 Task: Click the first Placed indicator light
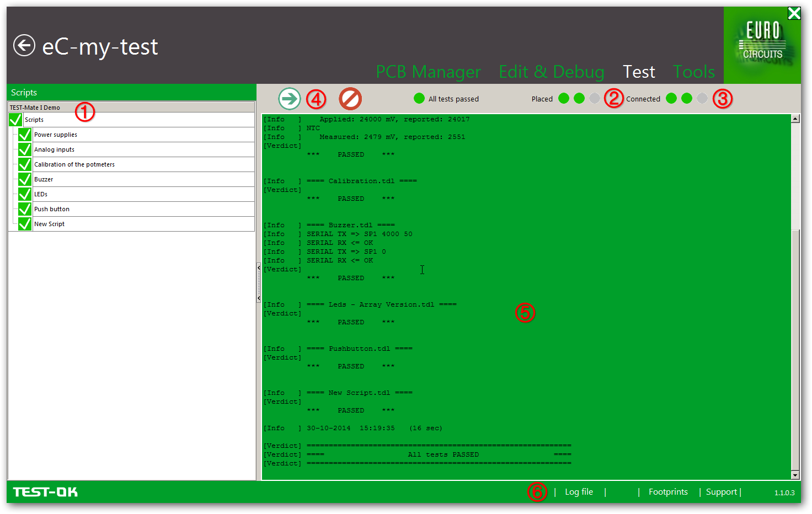(x=564, y=98)
